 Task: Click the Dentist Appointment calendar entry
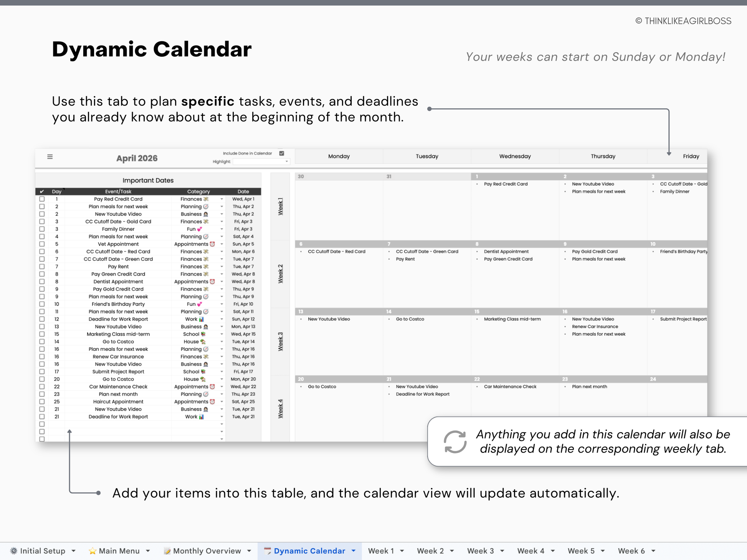pyautogui.click(x=506, y=252)
